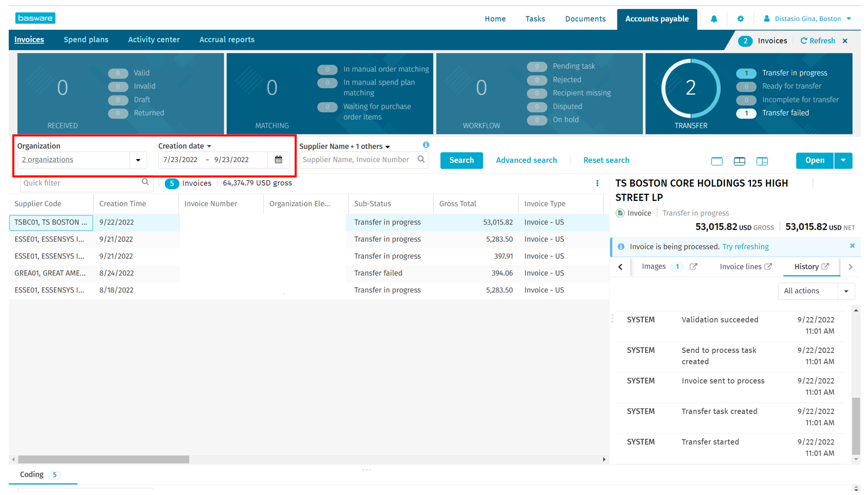Show info tooltip next to supplier filter
Image resolution: width=868 pixels, height=495 pixels.
(x=426, y=145)
